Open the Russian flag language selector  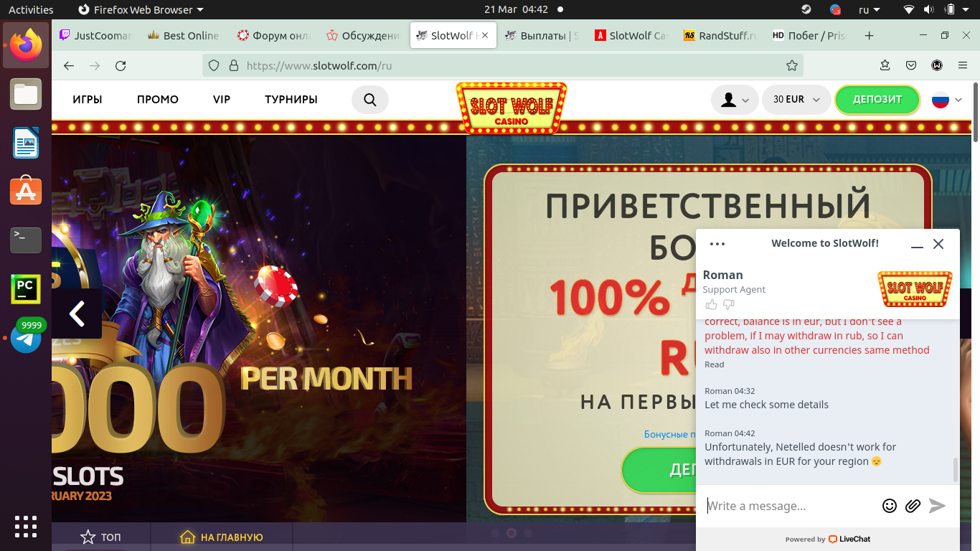tap(946, 100)
